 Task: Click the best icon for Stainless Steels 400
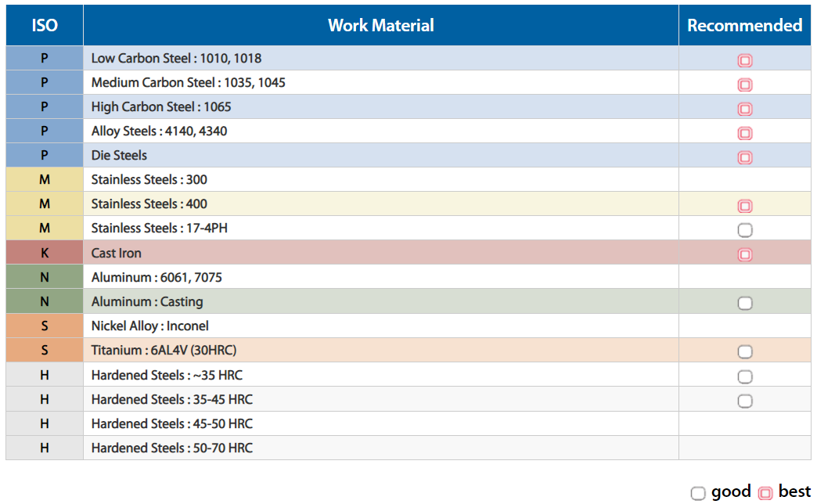(745, 206)
